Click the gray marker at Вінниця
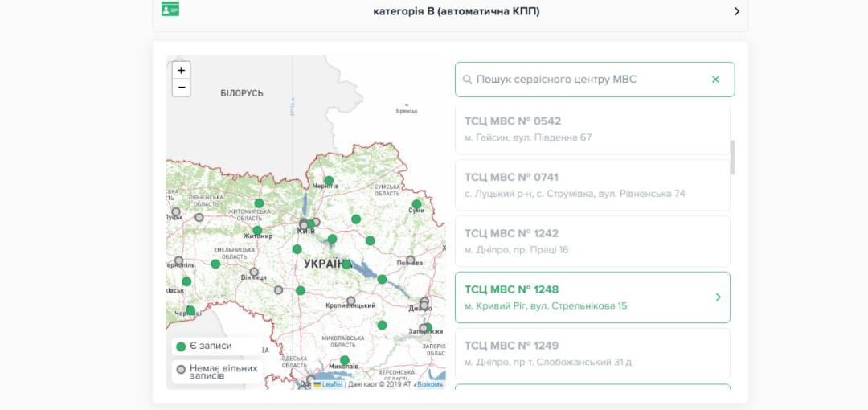Screen dimensions: 868x410 click(x=254, y=273)
